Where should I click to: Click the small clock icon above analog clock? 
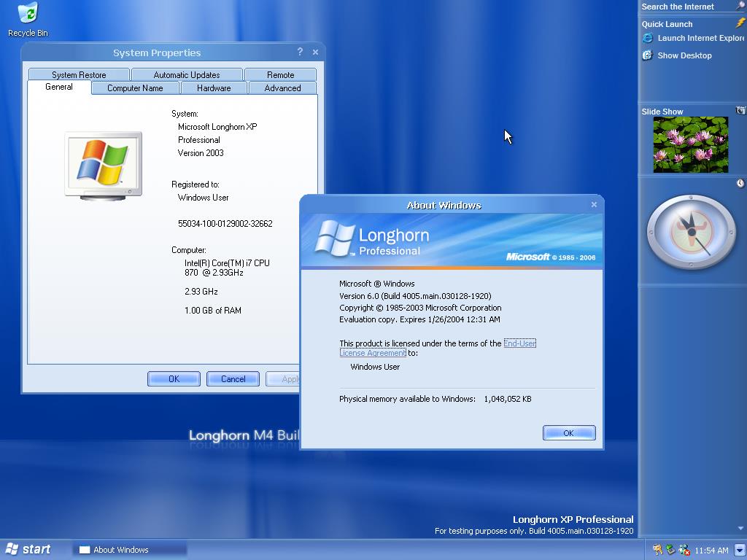[740, 183]
